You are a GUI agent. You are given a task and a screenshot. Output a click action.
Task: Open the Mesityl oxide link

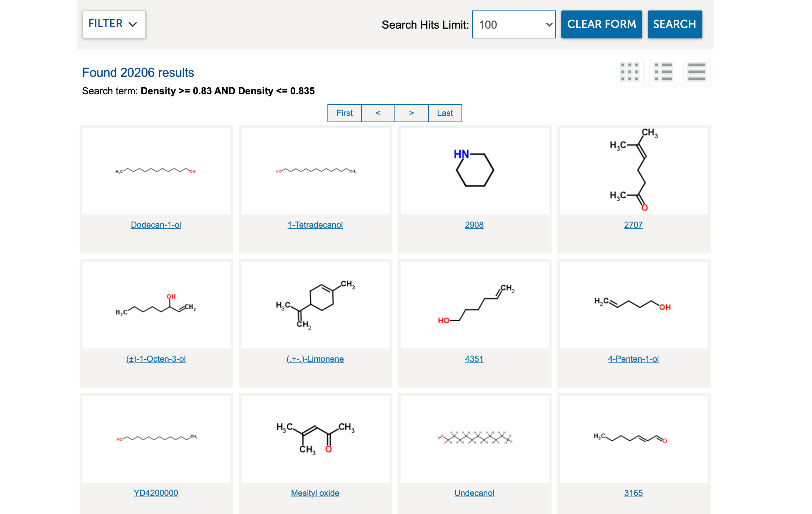[315, 493]
